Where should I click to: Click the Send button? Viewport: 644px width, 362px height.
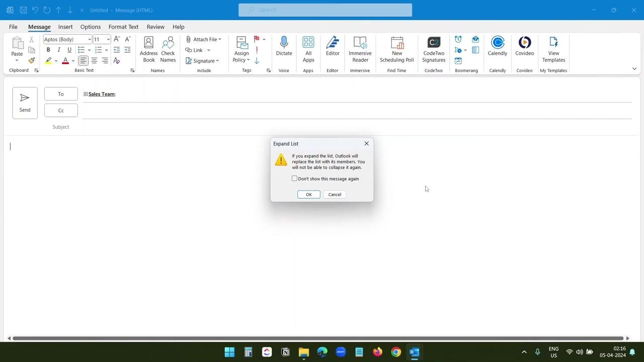25,103
